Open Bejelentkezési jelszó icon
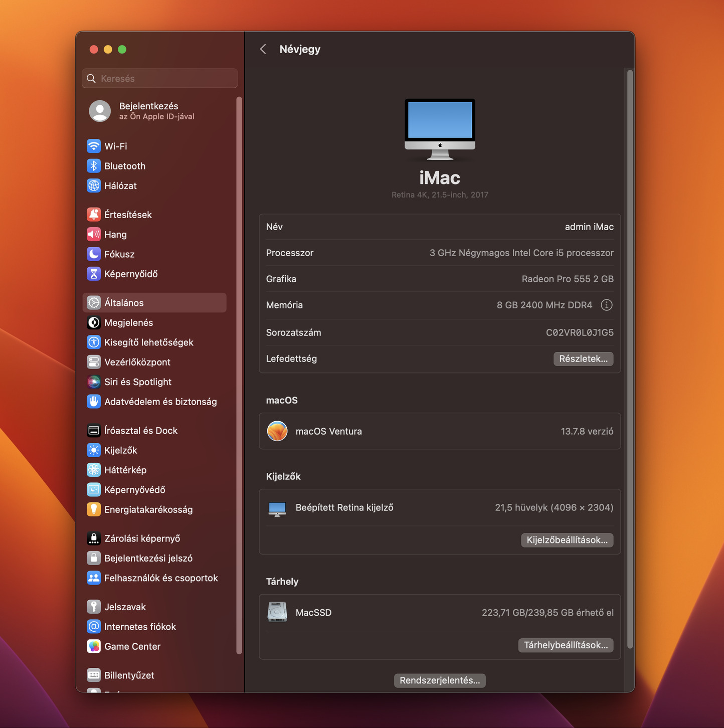The width and height of the screenshot is (724, 728). click(94, 558)
